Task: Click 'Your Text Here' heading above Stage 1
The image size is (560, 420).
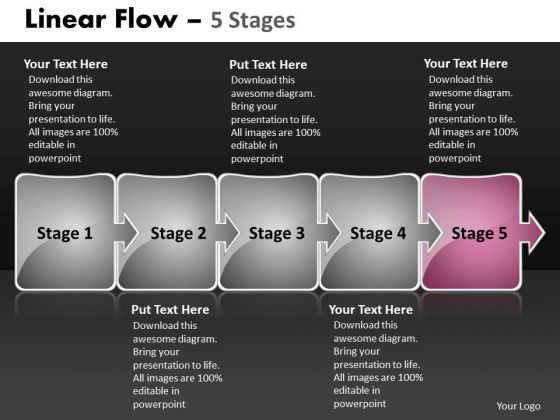Action: click(66, 64)
